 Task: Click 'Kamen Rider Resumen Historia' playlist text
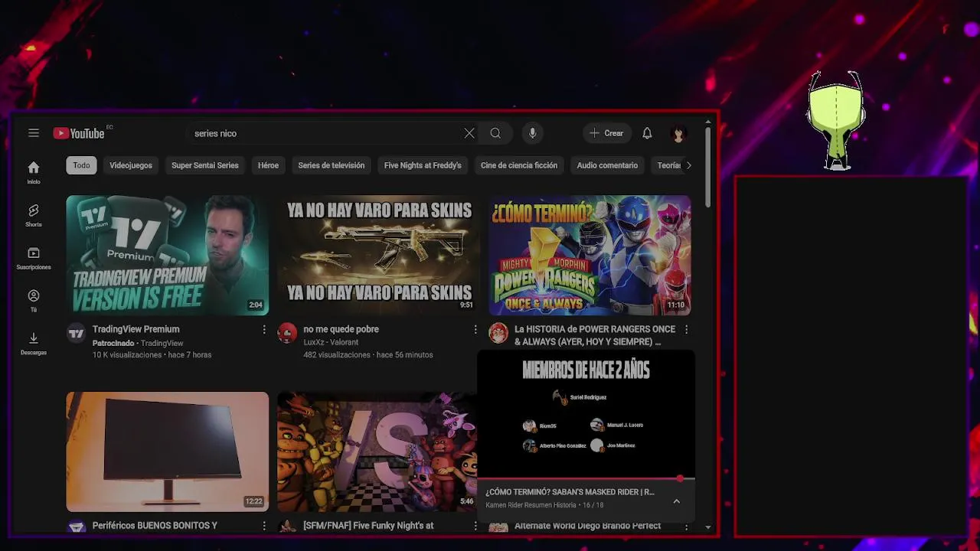[x=531, y=505]
